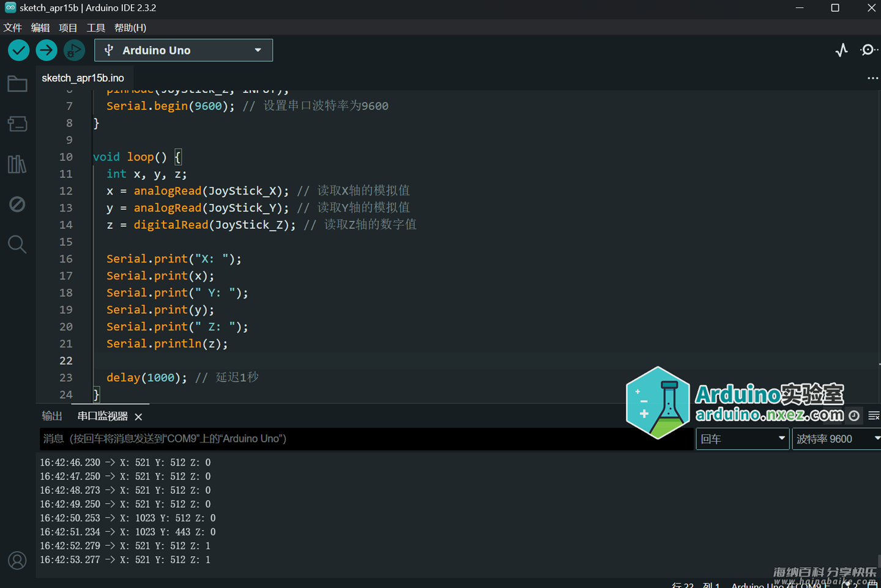Minimize the Arduino IDE window
Image resolution: width=881 pixels, height=588 pixels.
coord(799,8)
